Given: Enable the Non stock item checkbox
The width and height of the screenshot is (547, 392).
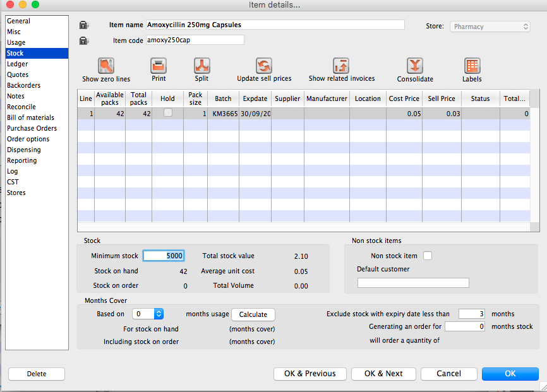Looking at the screenshot, I should click(428, 256).
